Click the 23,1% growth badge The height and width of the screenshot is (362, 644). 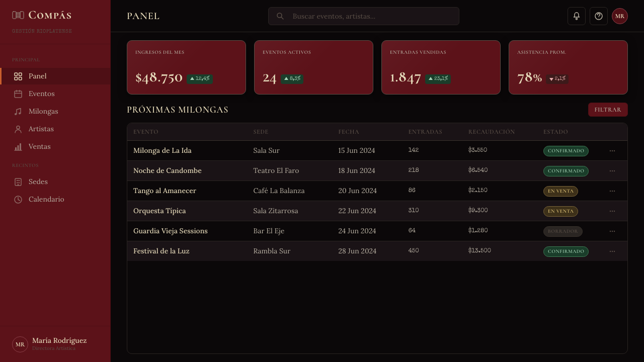438,79
